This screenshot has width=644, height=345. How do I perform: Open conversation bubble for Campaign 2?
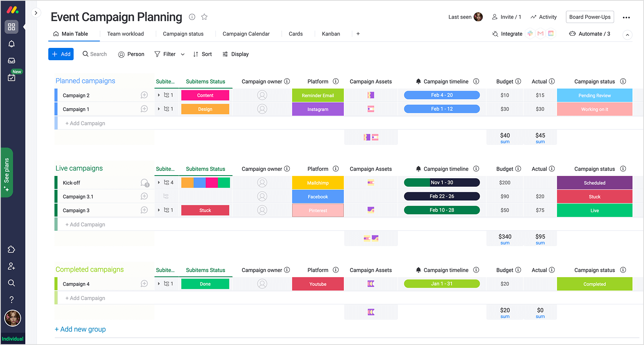pos(144,95)
